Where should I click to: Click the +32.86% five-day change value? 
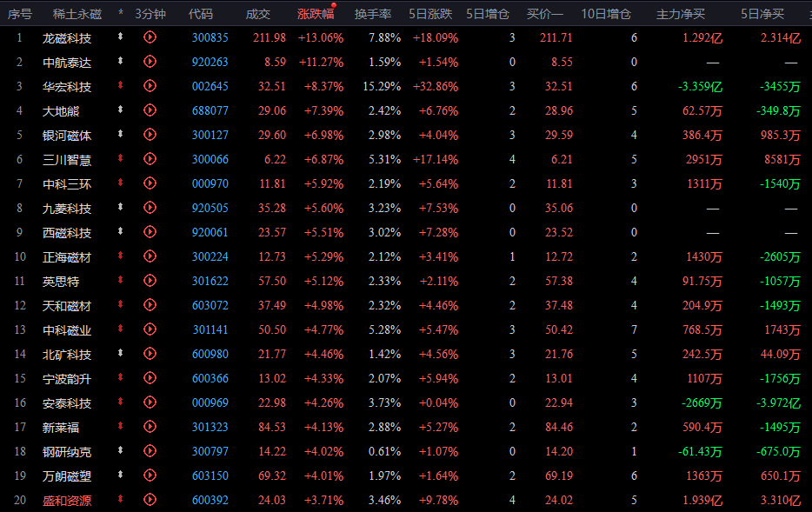tap(436, 86)
